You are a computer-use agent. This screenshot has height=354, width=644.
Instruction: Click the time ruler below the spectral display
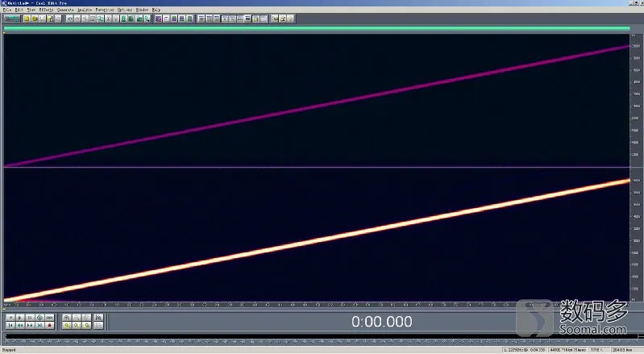tap(317, 305)
